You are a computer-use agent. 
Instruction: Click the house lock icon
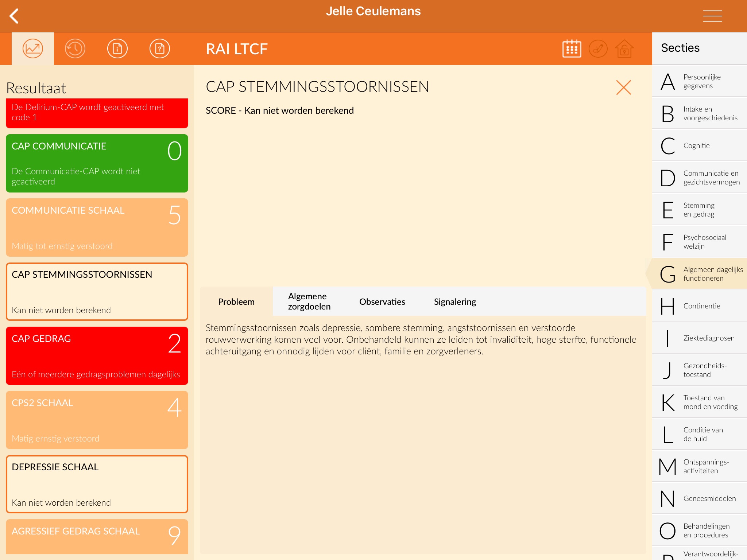coord(624,48)
